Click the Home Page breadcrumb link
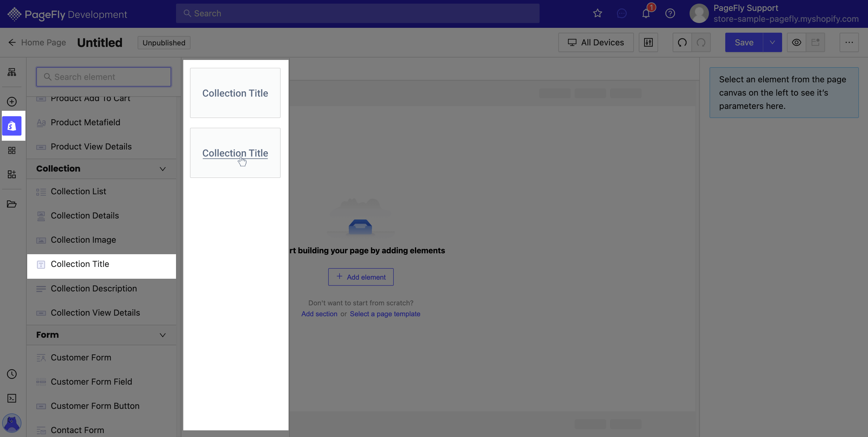The image size is (868, 437). pyautogui.click(x=44, y=42)
